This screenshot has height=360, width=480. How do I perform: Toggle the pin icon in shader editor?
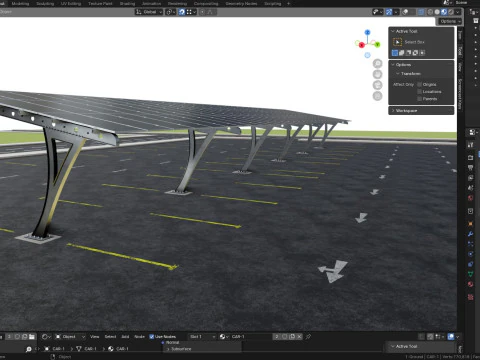308,337
